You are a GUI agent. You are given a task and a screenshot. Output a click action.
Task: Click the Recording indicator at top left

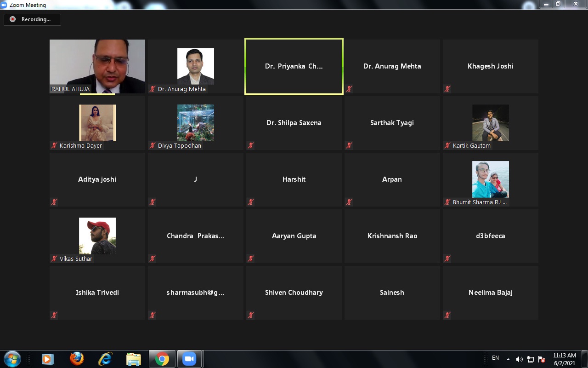32,19
